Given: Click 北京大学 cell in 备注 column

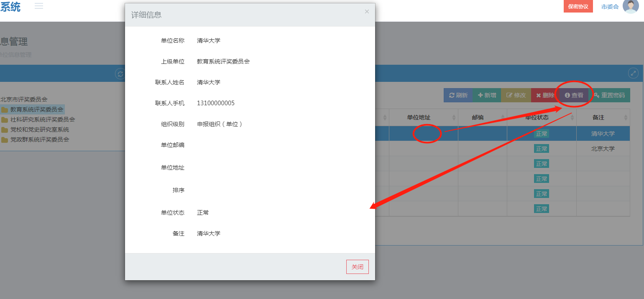Looking at the screenshot, I should tap(603, 149).
